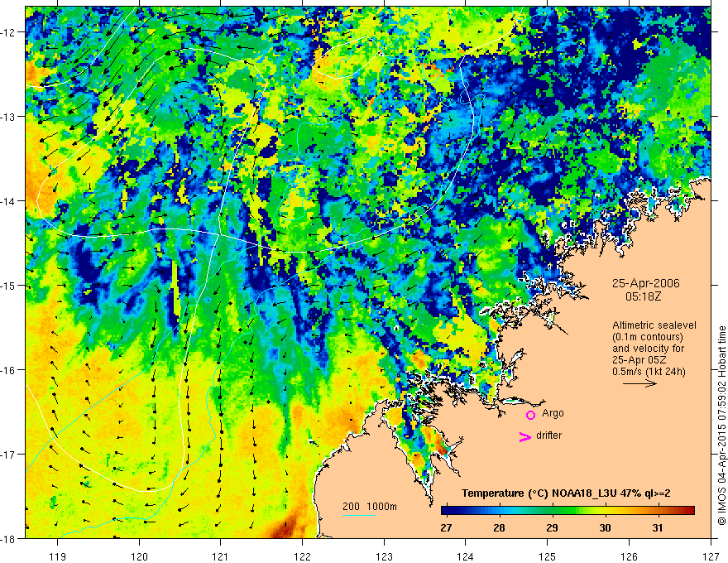Viewport: 728px width, 563px height.
Task: Click the colorbar value '31'
Action: (x=658, y=528)
